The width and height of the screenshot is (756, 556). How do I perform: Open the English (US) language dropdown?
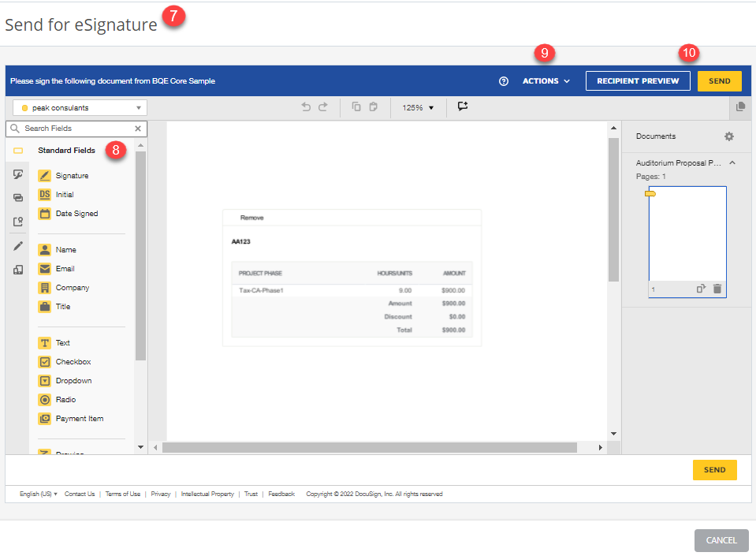[39, 494]
